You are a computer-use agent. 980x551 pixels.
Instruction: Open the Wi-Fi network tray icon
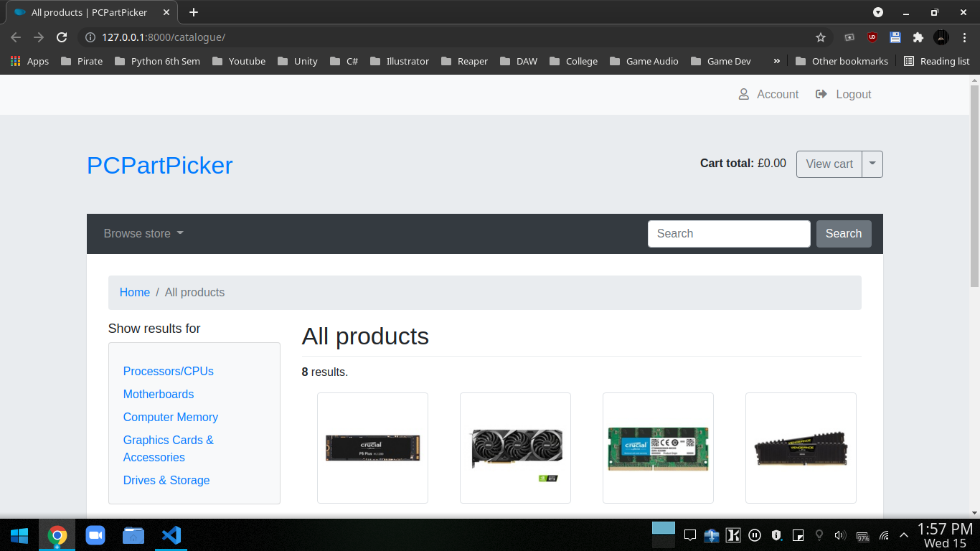point(884,535)
